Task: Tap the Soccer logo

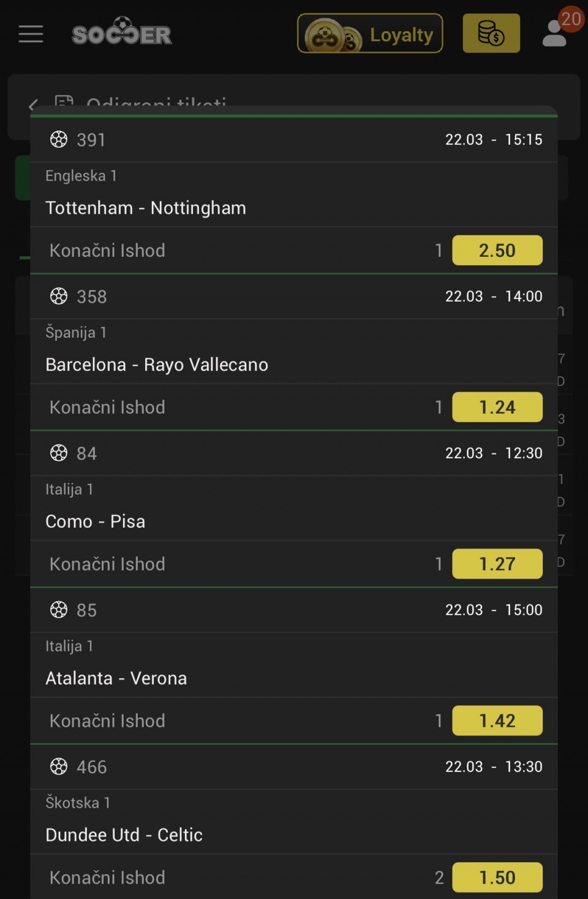Action: point(122,33)
